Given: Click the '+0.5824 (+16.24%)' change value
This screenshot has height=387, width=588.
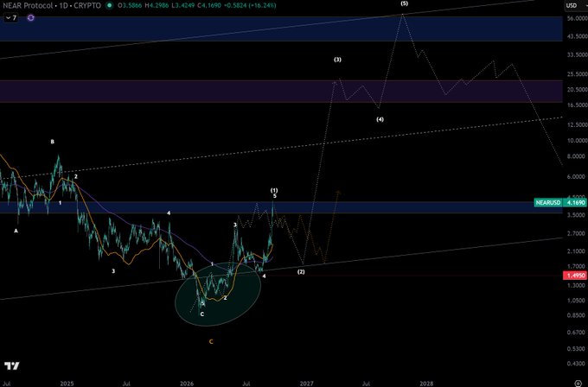Looking at the screenshot, I should (249, 6).
